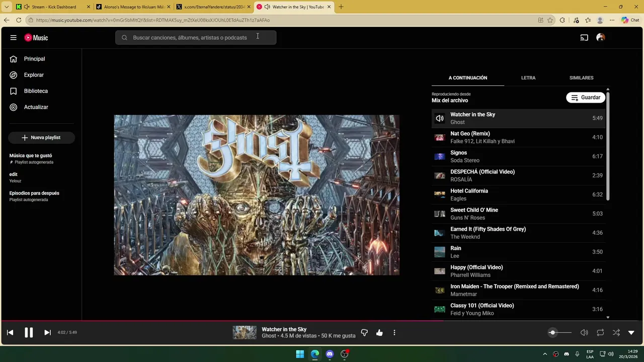644x362 pixels.
Task: Select DESPECHÁ (Official Video) in queue
Action: pos(518,175)
